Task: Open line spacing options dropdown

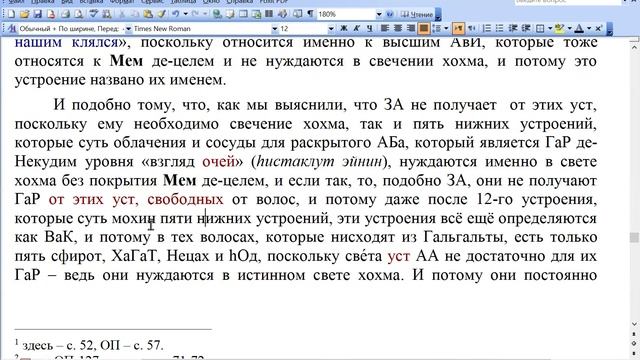Action: [446, 28]
